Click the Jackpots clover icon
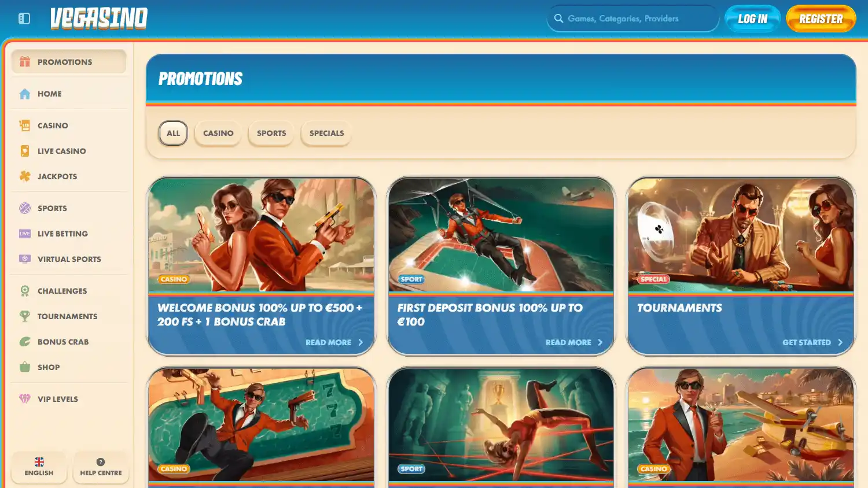The height and width of the screenshot is (488, 868). tap(25, 176)
